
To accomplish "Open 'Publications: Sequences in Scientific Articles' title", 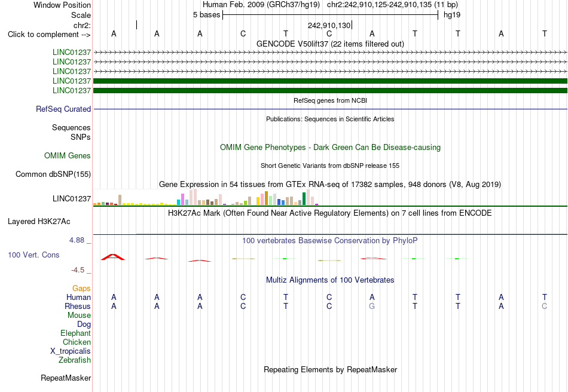I will tap(330, 119).
